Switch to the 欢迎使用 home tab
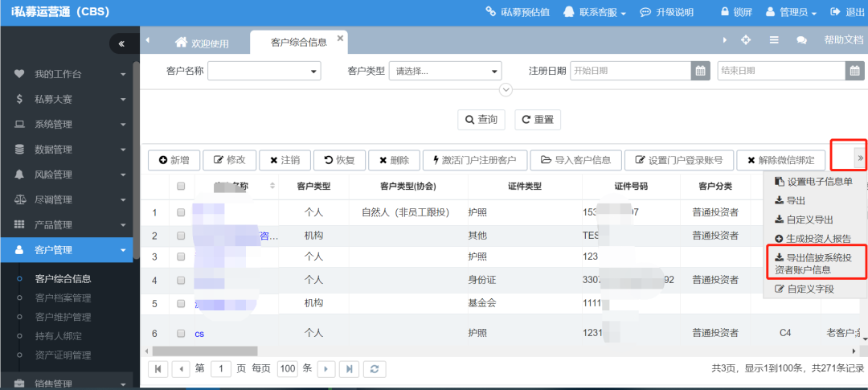The image size is (868, 390). point(202,43)
